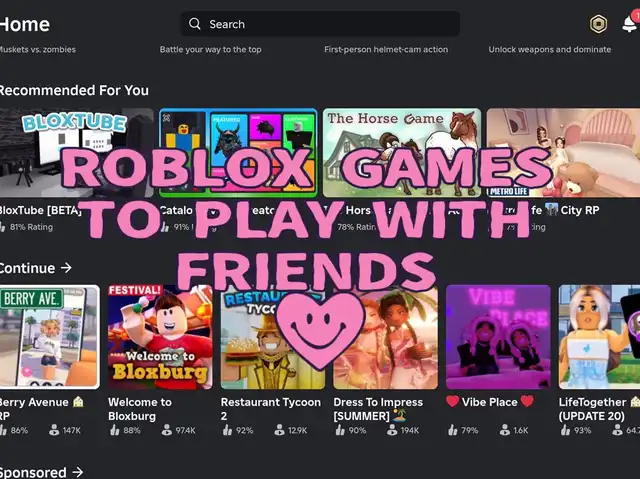Click the Robux currency icon

tap(598, 24)
